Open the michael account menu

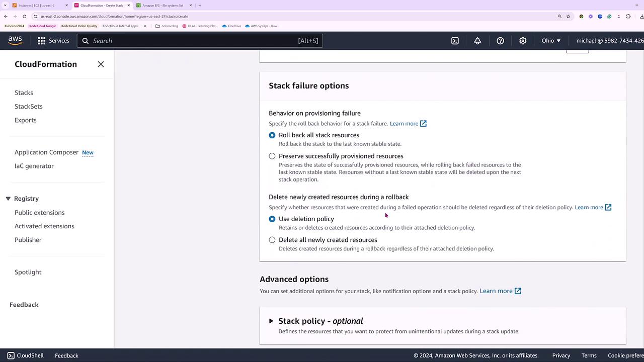[x=610, y=41]
